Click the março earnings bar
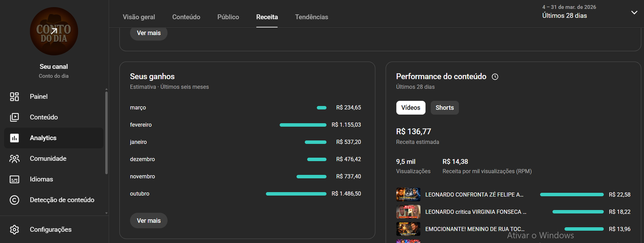The height and width of the screenshot is (243, 644). [x=322, y=108]
